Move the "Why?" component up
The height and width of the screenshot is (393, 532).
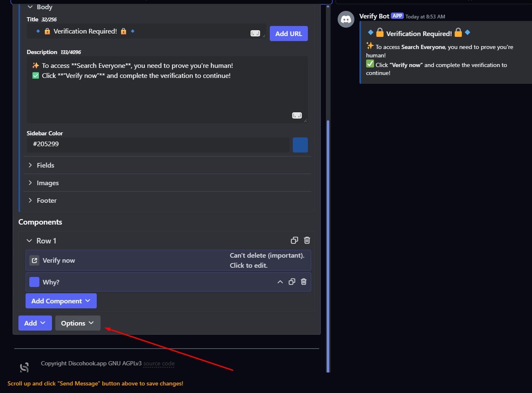[x=280, y=282]
